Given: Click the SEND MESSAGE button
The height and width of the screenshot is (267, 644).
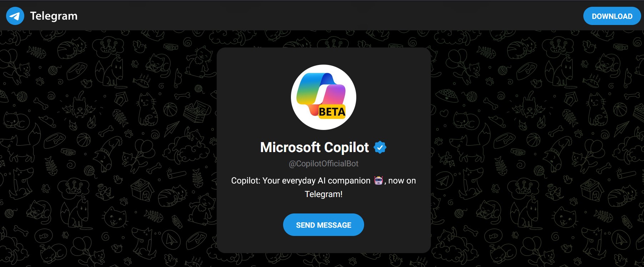Looking at the screenshot, I should pos(323,225).
